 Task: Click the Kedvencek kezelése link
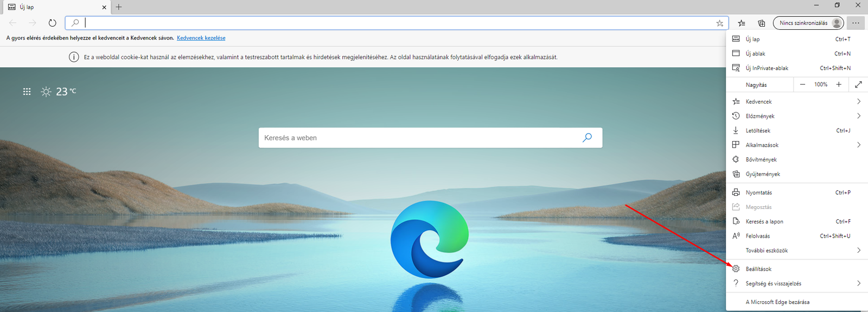point(201,38)
